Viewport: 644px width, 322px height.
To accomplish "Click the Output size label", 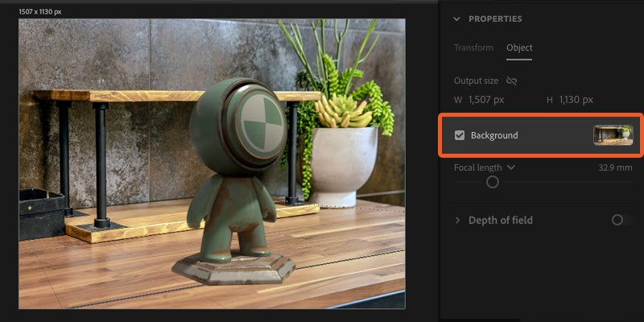I will 476,80.
